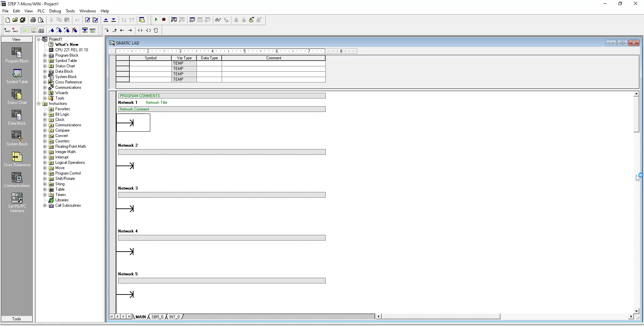Viewport: 644px width, 326px height.
Task: Insert a ladder Contact element
Action: (x=140, y=30)
